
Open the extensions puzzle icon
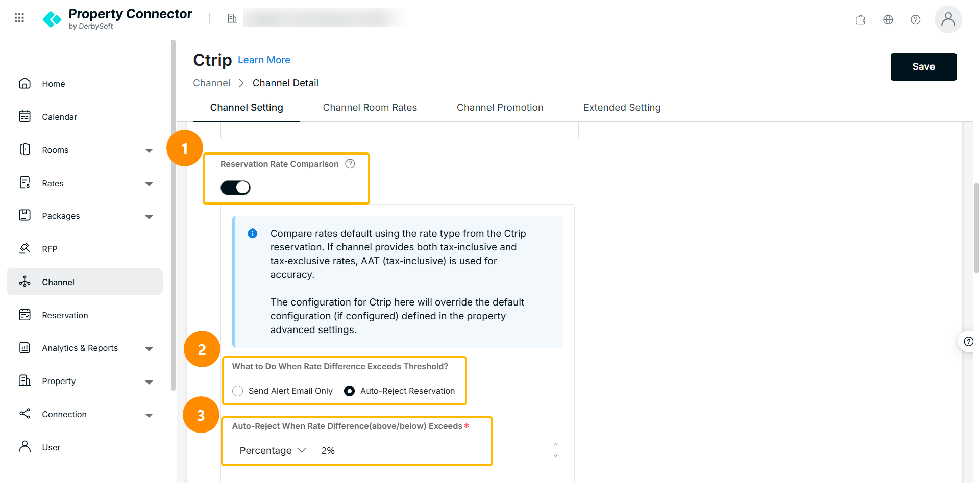[x=861, y=20]
